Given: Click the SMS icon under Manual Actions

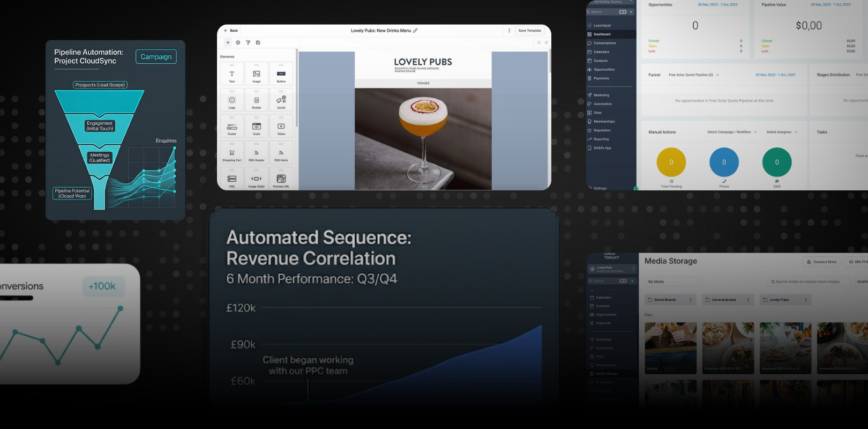Looking at the screenshot, I should click(x=777, y=181).
